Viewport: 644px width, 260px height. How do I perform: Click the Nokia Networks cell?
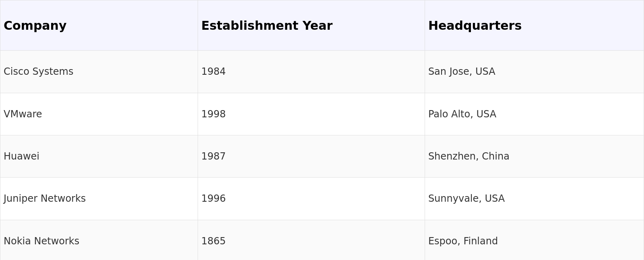41,241
